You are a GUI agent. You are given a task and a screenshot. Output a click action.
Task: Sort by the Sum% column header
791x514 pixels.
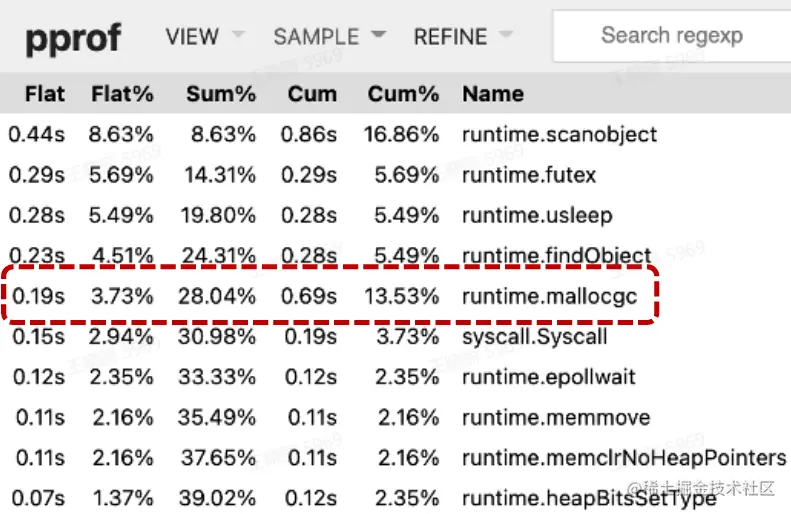pyautogui.click(x=220, y=94)
